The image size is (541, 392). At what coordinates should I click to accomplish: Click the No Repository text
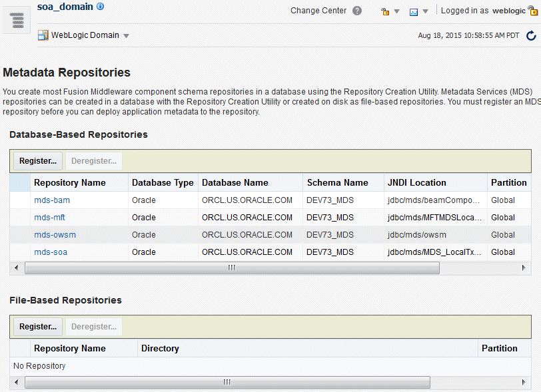pos(39,366)
